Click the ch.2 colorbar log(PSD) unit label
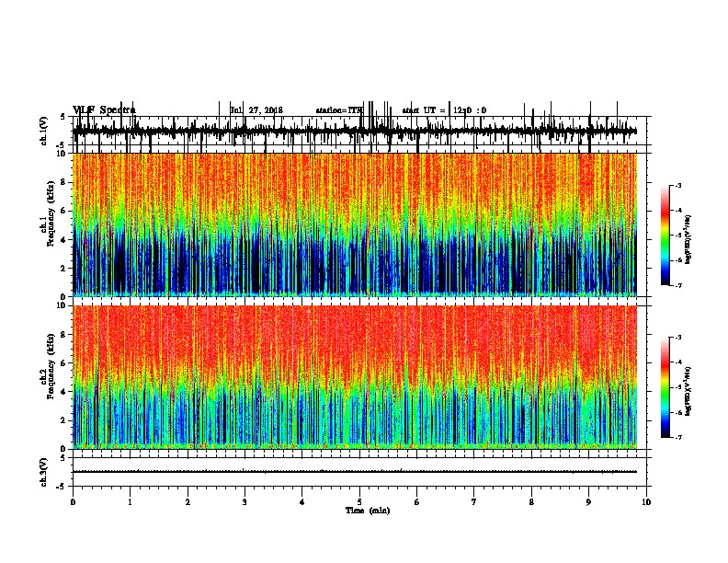Image resolution: width=728 pixels, height=563 pixels. coord(688,391)
